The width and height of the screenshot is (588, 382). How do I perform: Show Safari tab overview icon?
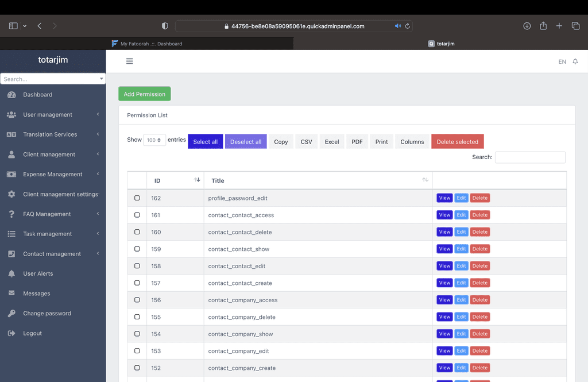click(x=575, y=26)
